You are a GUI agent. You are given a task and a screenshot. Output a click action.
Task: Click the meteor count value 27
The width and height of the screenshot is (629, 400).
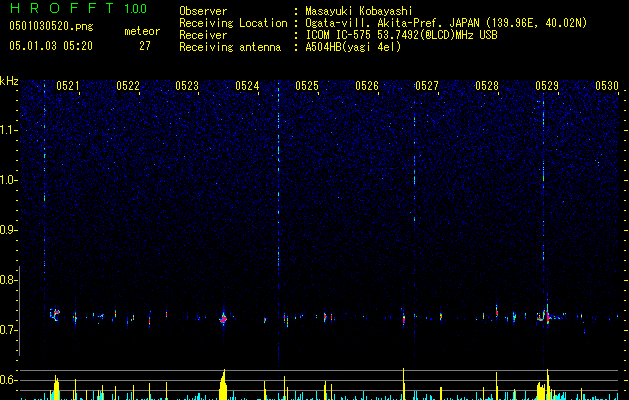coord(145,46)
